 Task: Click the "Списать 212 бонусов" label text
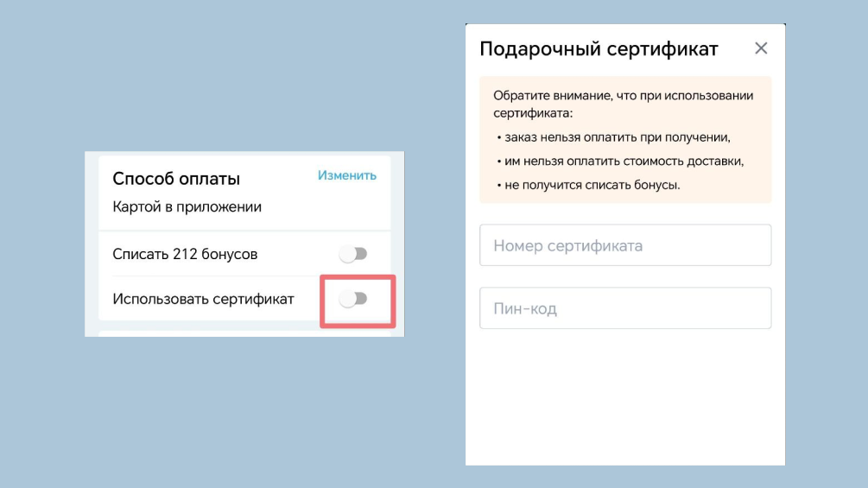(x=185, y=255)
